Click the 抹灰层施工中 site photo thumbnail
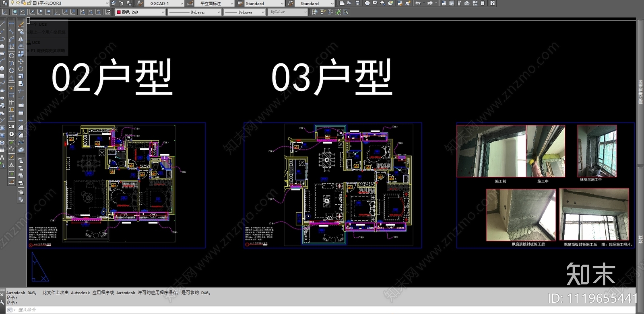644x314 pixels. click(x=597, y=151)
